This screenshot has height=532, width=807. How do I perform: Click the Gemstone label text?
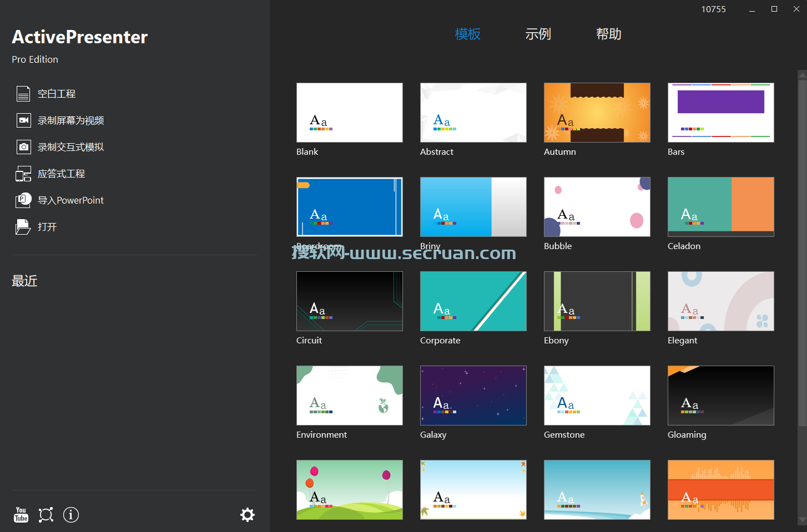click(x=564, y=435)
